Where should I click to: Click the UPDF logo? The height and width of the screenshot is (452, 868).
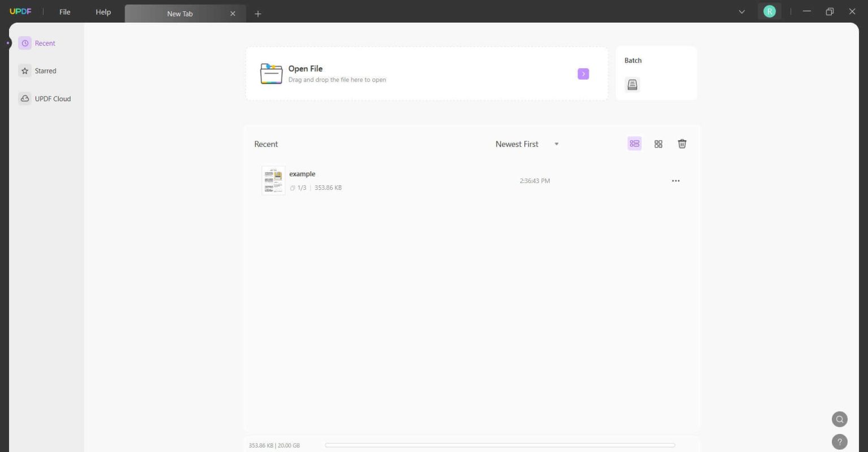(x=20, y=11)
